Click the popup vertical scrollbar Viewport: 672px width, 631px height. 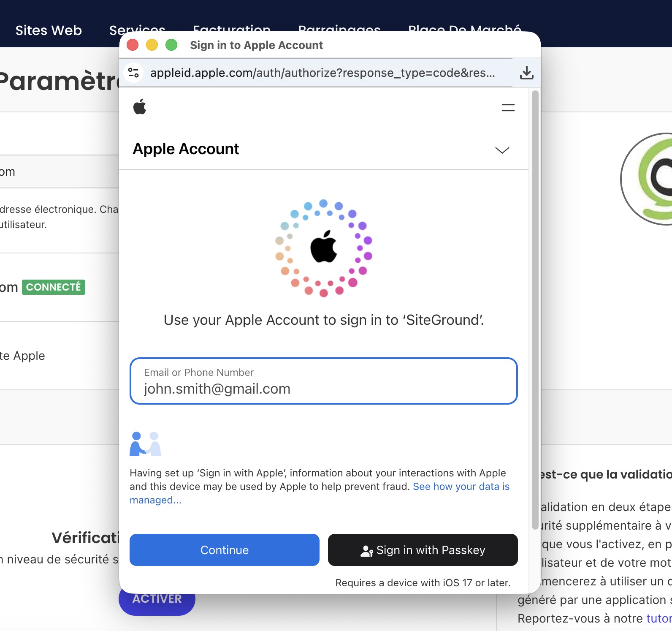pyautogui.click(x=535, y=310)
